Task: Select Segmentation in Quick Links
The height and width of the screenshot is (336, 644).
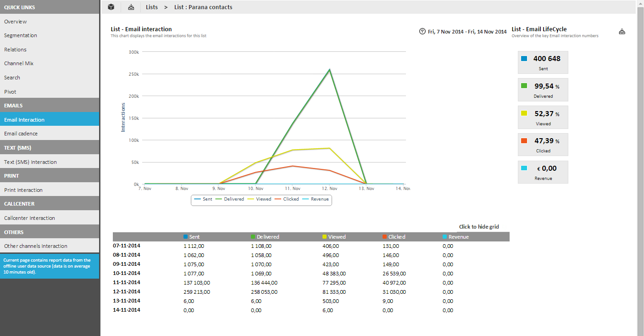Action: point(21,35)
